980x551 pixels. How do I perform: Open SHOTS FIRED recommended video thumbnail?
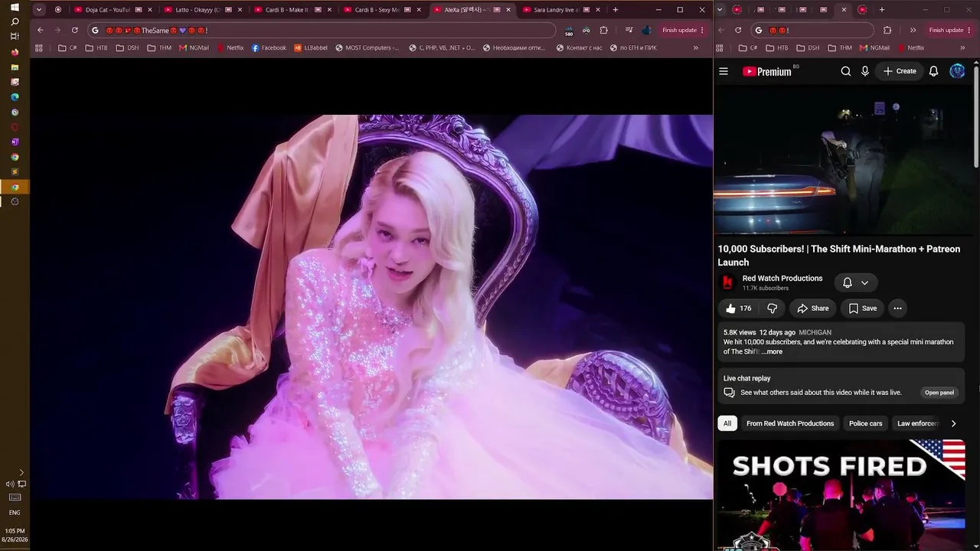pos(841,494)
